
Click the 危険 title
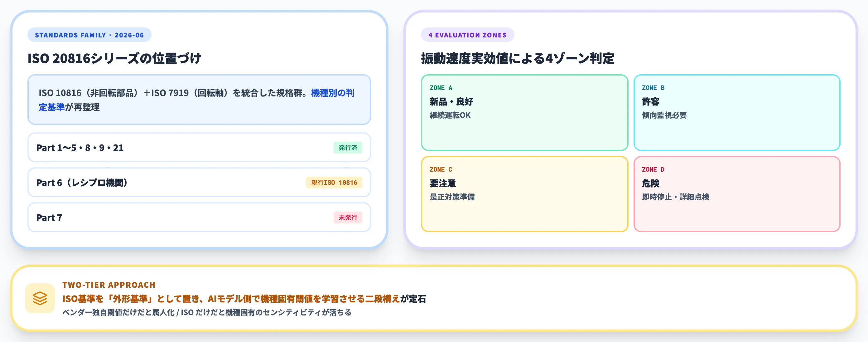(650, 183)
